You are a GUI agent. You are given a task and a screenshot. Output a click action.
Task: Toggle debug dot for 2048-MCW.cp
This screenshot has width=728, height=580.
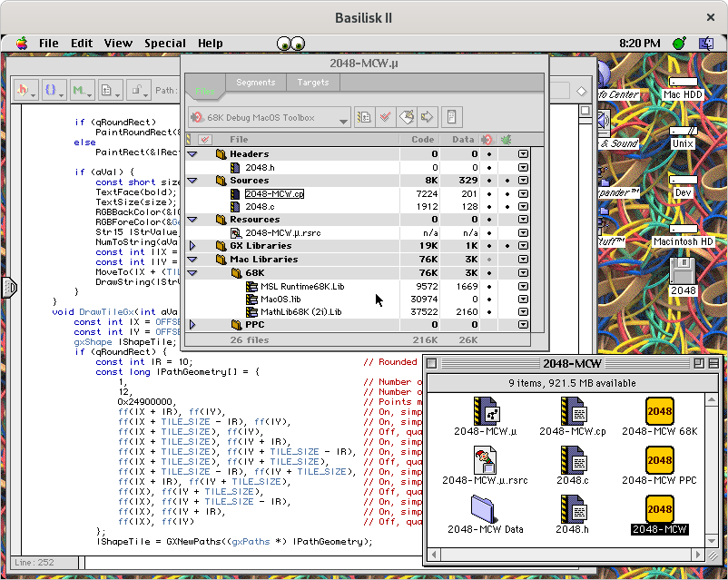tap(507, 193)
